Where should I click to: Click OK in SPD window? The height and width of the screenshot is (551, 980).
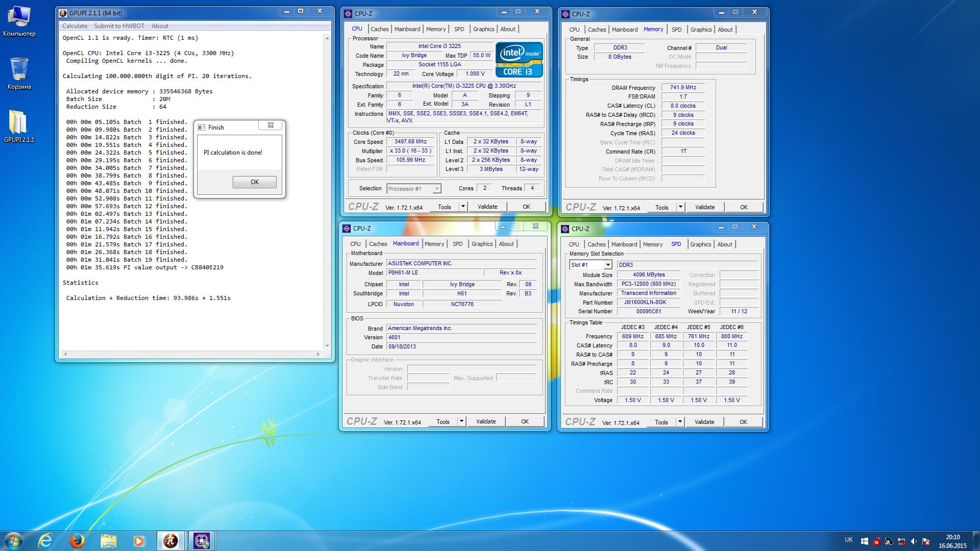743,422
